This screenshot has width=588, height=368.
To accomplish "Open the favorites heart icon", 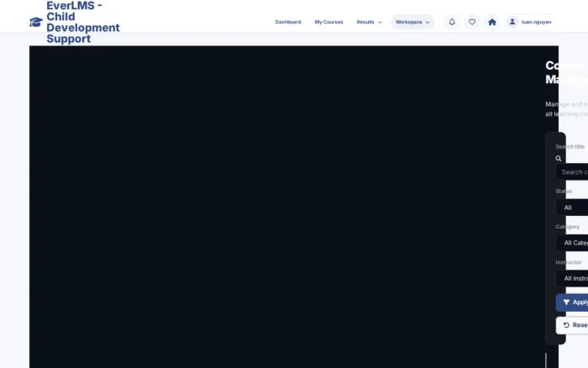I will tap(472, 22).
